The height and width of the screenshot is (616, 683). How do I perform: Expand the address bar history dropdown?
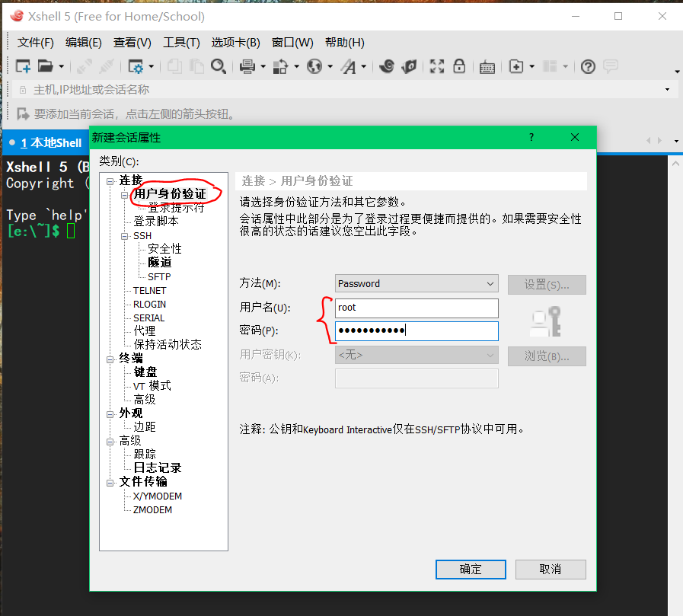tap(667, 90)
